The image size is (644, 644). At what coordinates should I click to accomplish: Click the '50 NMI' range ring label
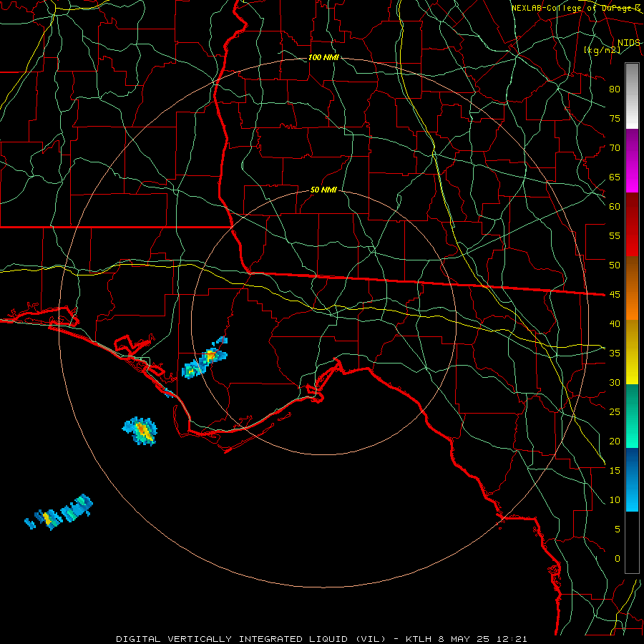pos(323,190)
